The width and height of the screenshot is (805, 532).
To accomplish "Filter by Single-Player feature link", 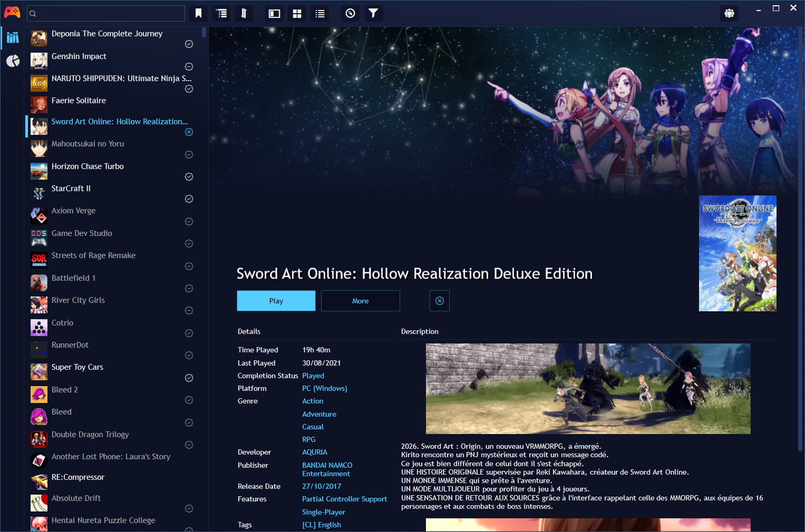I will tap(324, 512).
